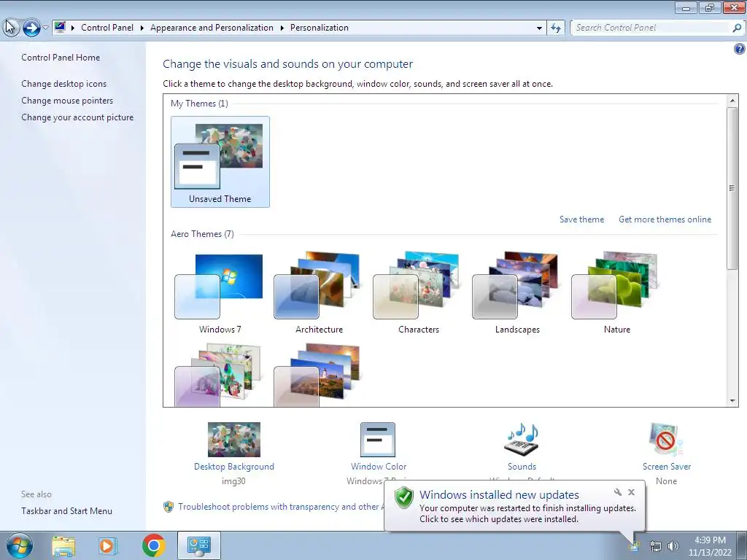The image size is (747, 560).
Task: Open Change mouse pointers link
Action: [x=67, y=101]
